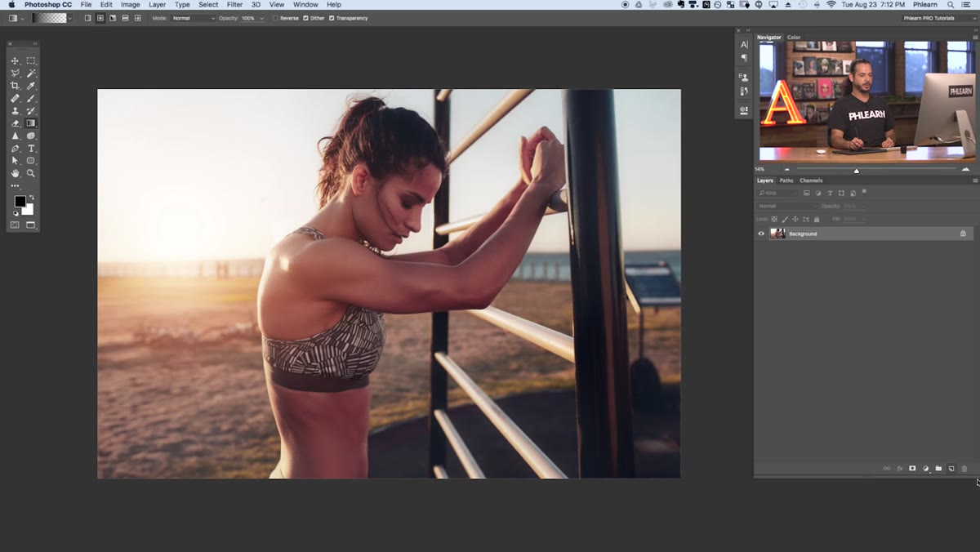980x552 pixels.
Task: Select the Hand tool
Action: point(15,173)
